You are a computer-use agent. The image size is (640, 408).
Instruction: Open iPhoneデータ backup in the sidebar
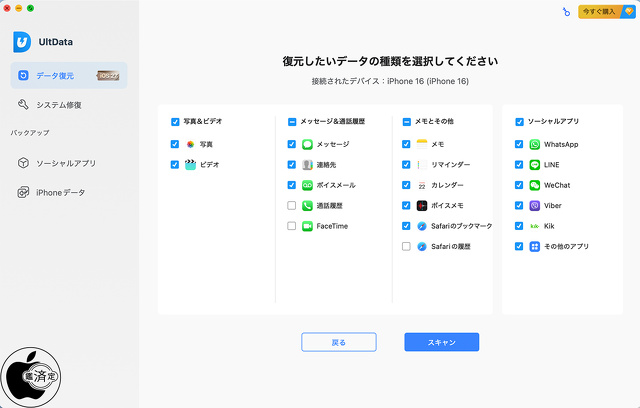pyautogui.click(x=69, y=193)
